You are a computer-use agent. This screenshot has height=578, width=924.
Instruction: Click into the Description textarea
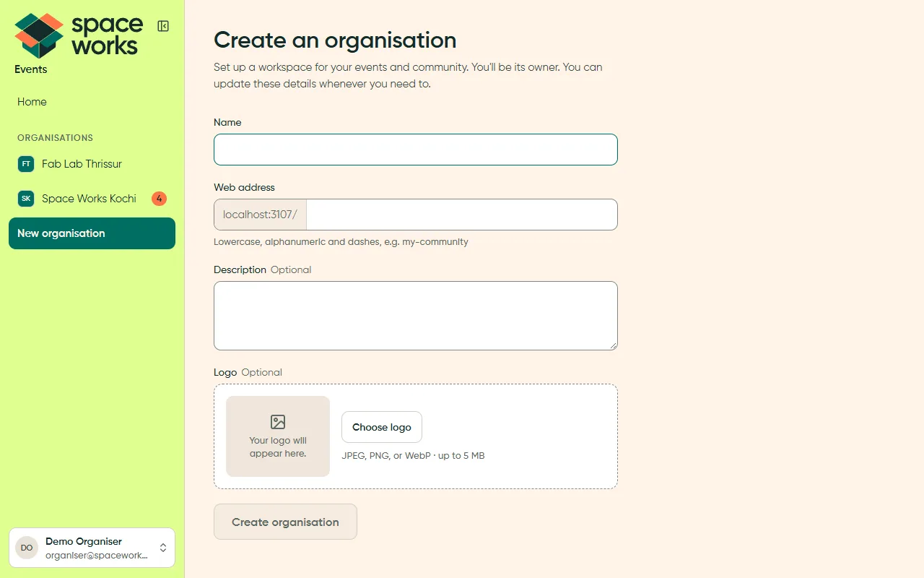click(416, 316)
